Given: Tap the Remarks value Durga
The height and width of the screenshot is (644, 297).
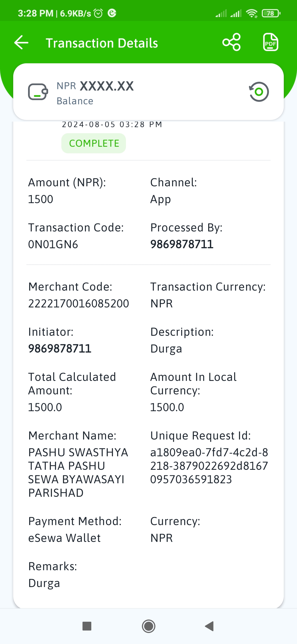Looking at the screenshot, I should click(44, 583).
